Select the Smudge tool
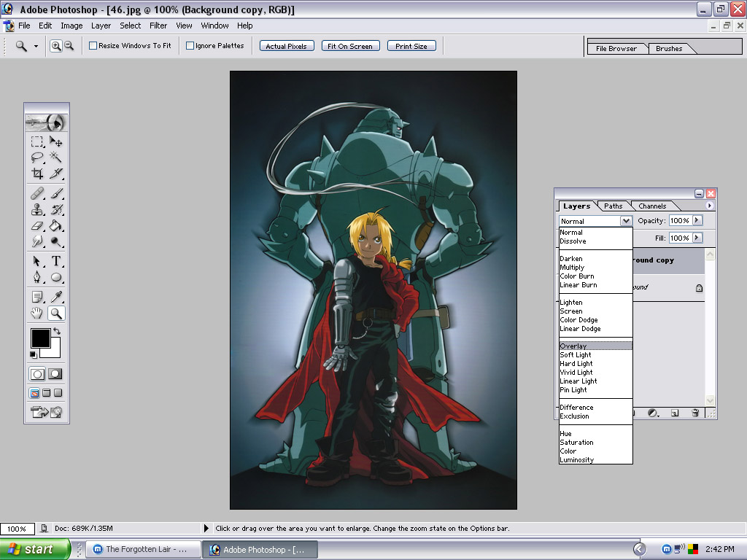 [x=37, y=242]
